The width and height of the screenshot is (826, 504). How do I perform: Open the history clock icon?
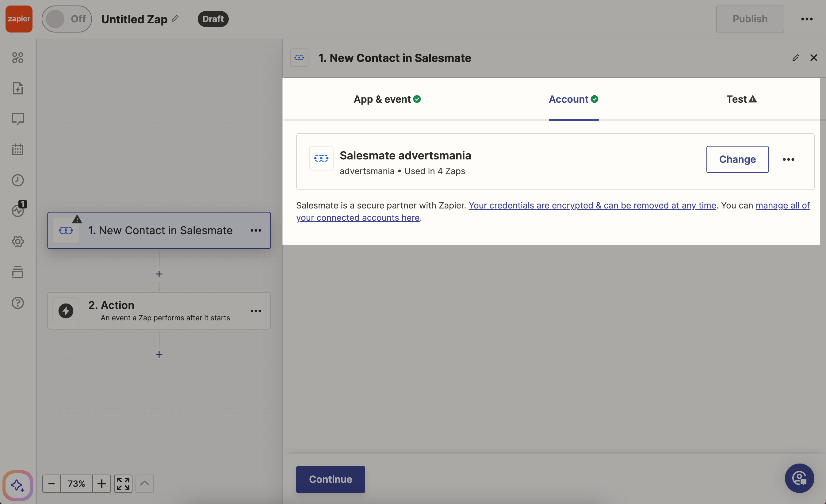tap(18, 180)
